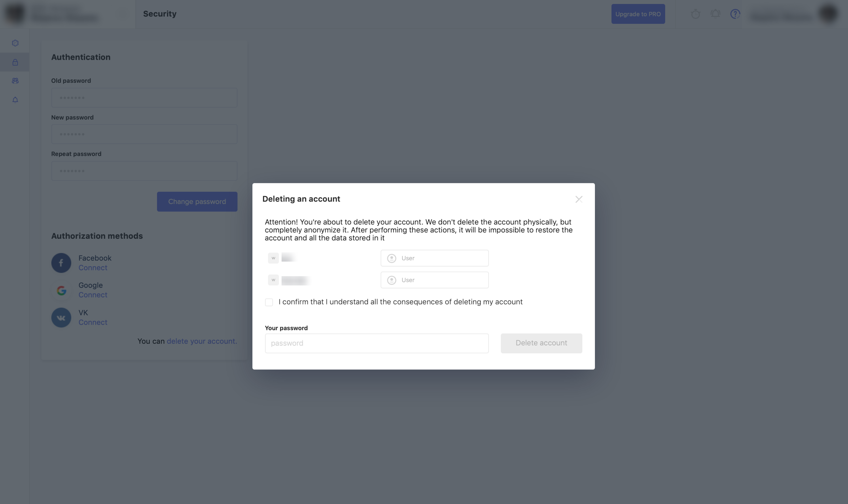This screenshot has height=504, width=848.
Task: Click the Old password field
Action: coord(144,98)
